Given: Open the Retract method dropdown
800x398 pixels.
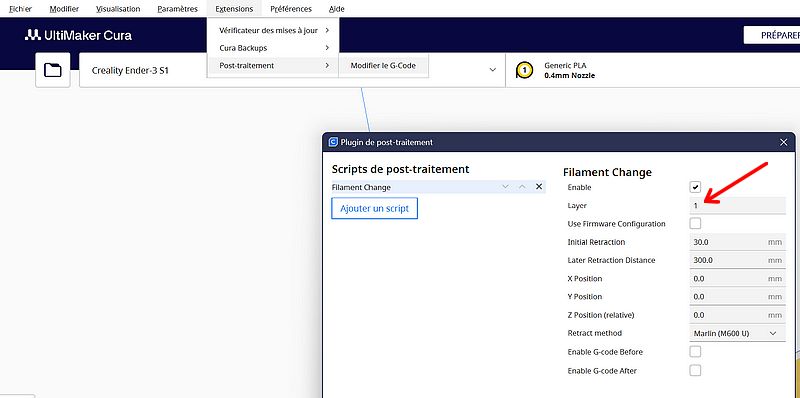Looking at the screenshot, I should tap(737, 333).
